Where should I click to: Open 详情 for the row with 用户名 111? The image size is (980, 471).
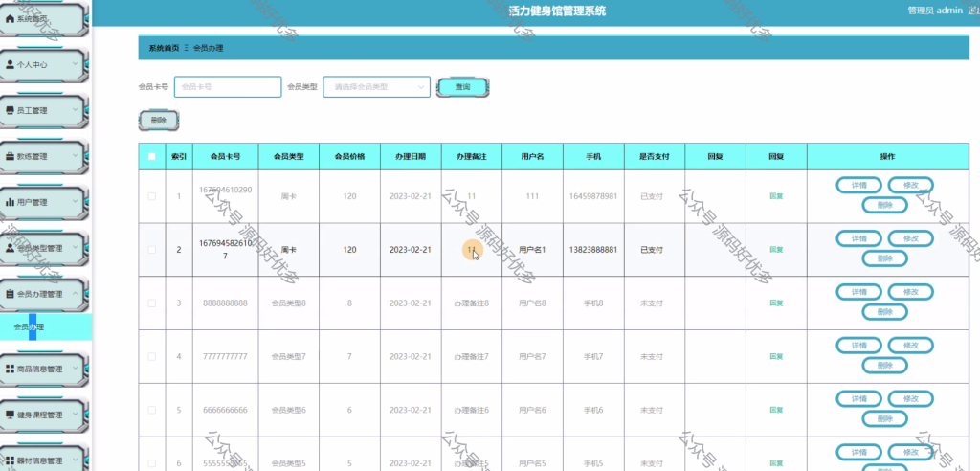coord(859,185)
